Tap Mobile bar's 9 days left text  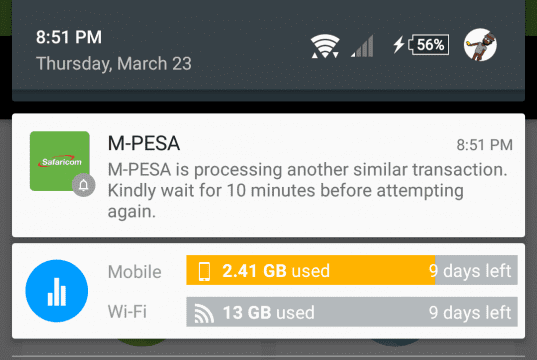(470, 271)
